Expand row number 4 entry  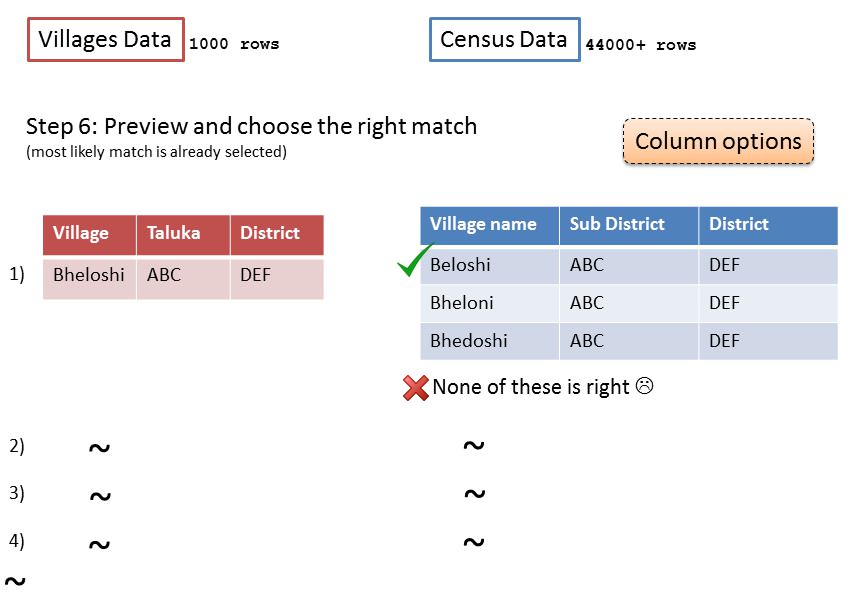(16, 541)
